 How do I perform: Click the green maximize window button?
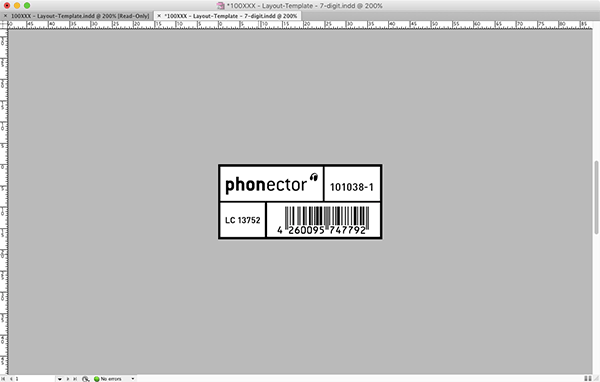(27, 5)
